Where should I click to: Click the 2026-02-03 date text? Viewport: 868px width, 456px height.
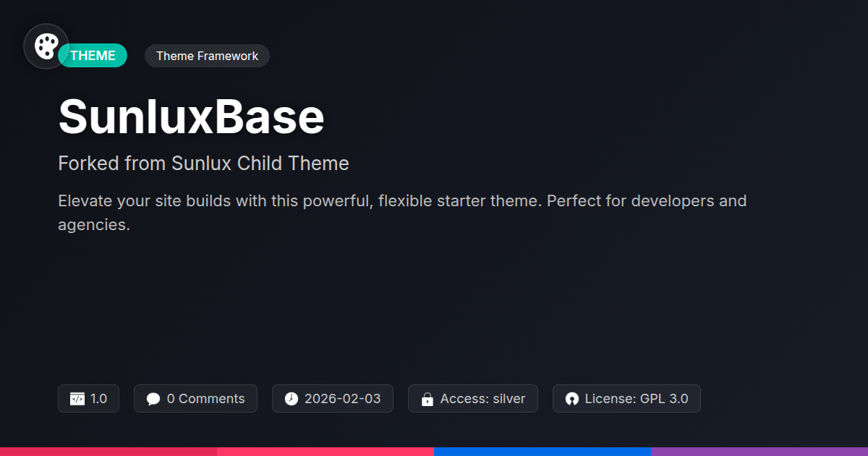click(x=342, y=399)
